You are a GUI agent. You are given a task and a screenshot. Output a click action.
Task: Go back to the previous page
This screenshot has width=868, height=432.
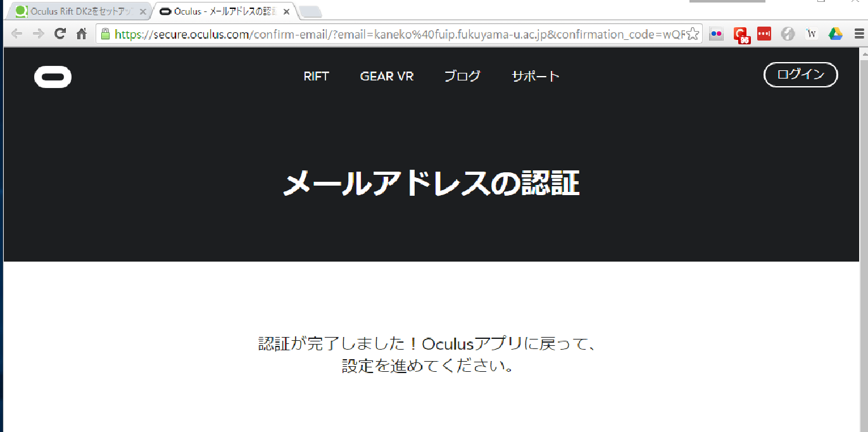pyautogui.click(x=17, y=34)
